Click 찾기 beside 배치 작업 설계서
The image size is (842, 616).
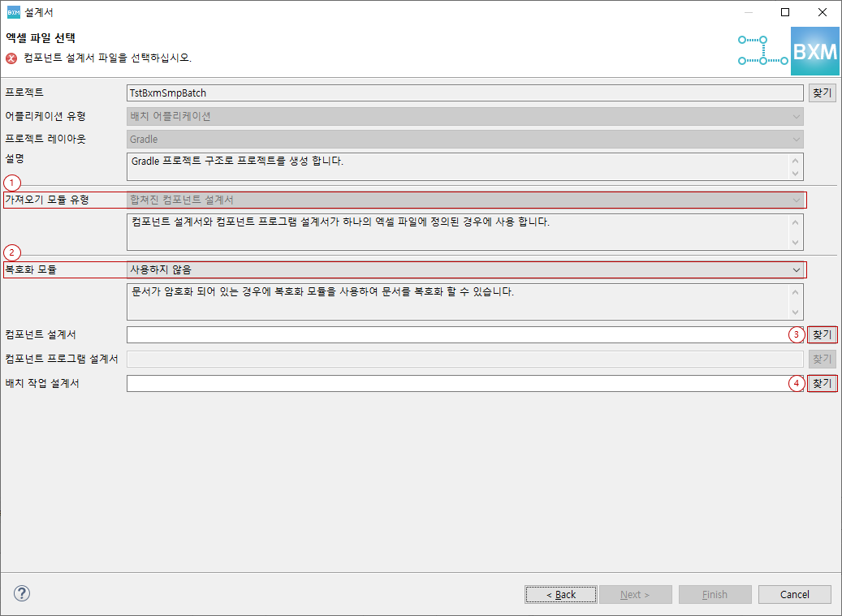[822, 382]
